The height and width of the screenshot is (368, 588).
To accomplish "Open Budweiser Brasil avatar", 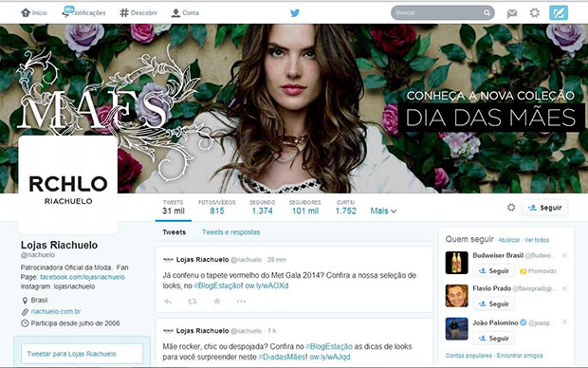I will pos(457,263).
